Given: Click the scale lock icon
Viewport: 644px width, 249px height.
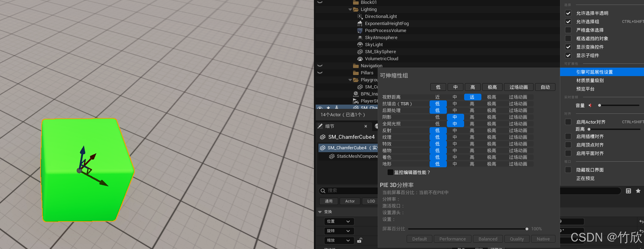Looking at the screenshot, I should (360, 240).
